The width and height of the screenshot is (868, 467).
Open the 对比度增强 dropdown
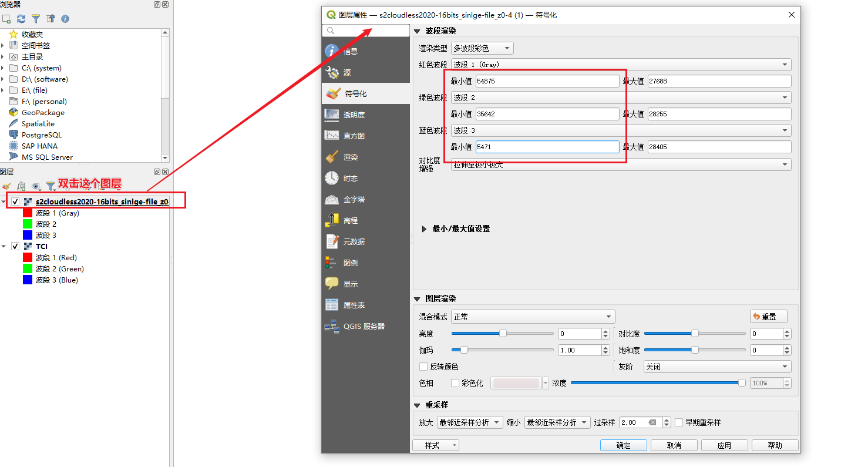pos(621,164)
